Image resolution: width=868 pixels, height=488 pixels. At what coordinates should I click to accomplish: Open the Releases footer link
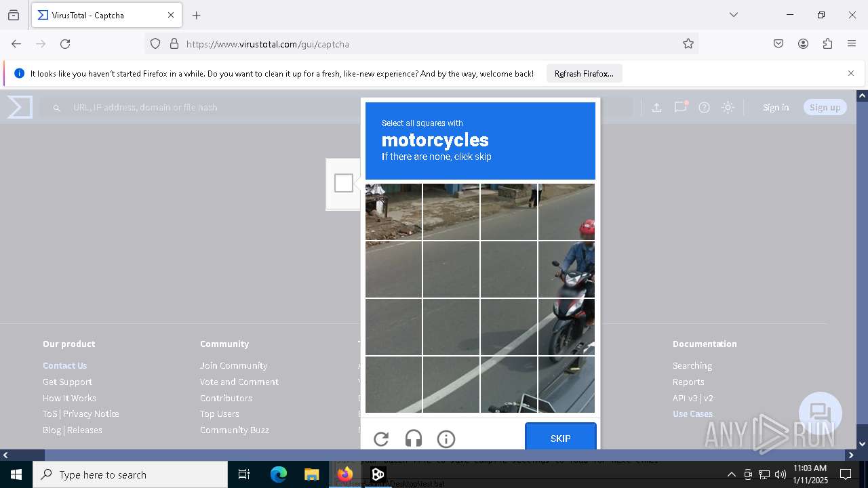(x=85, y=430)
